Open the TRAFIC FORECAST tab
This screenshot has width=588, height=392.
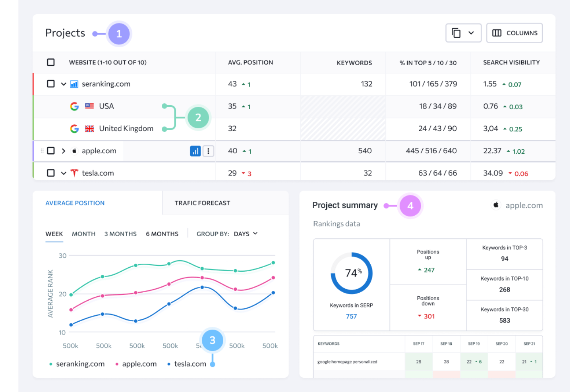[x=202, y=203]
